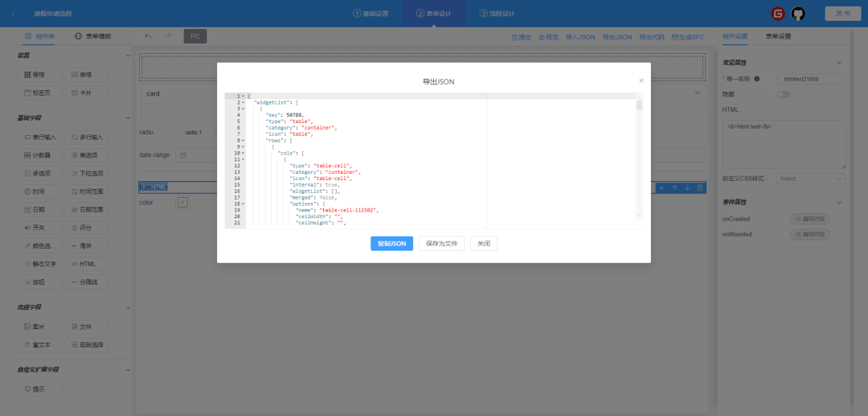Select the radio 1 option
Viewport: 868px width, 416px height.
coord(178,132)
